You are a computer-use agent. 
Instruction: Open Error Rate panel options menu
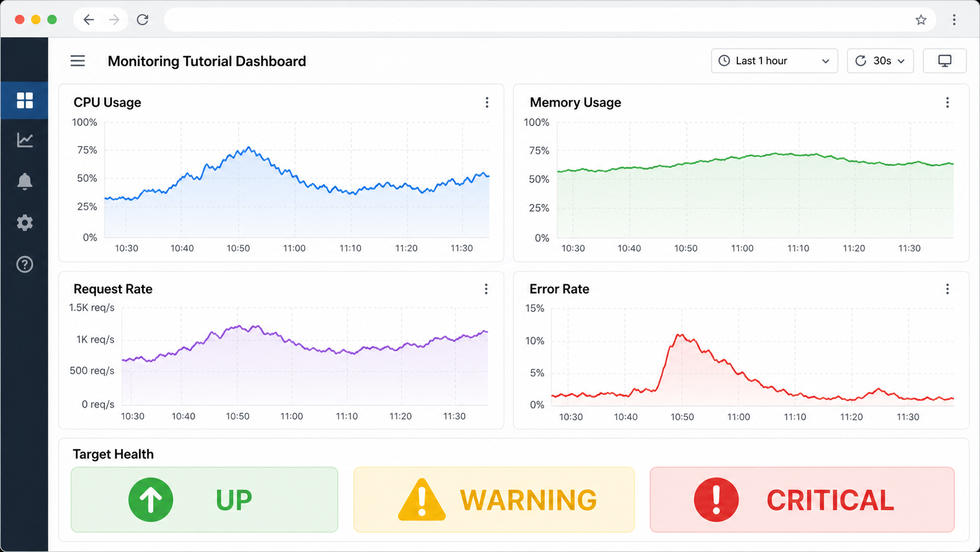coord(947,289)
